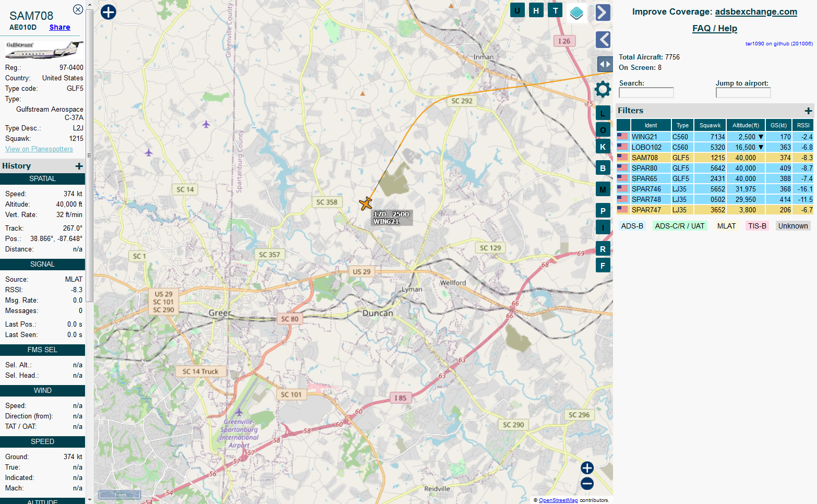Toggle the T map button

point(555,10)
